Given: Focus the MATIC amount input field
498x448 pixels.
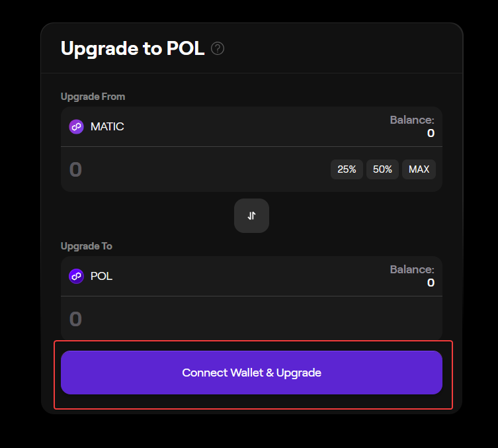Looking at the screenshot, I should [192, 169].
